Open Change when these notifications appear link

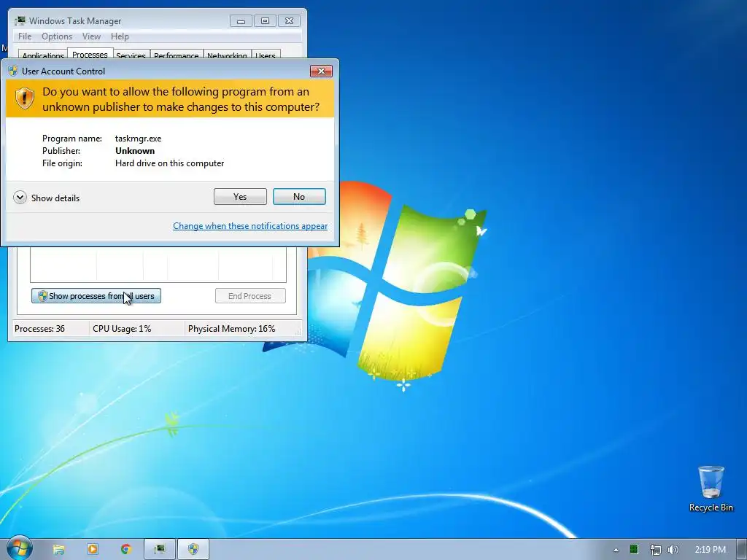(250, 226)
